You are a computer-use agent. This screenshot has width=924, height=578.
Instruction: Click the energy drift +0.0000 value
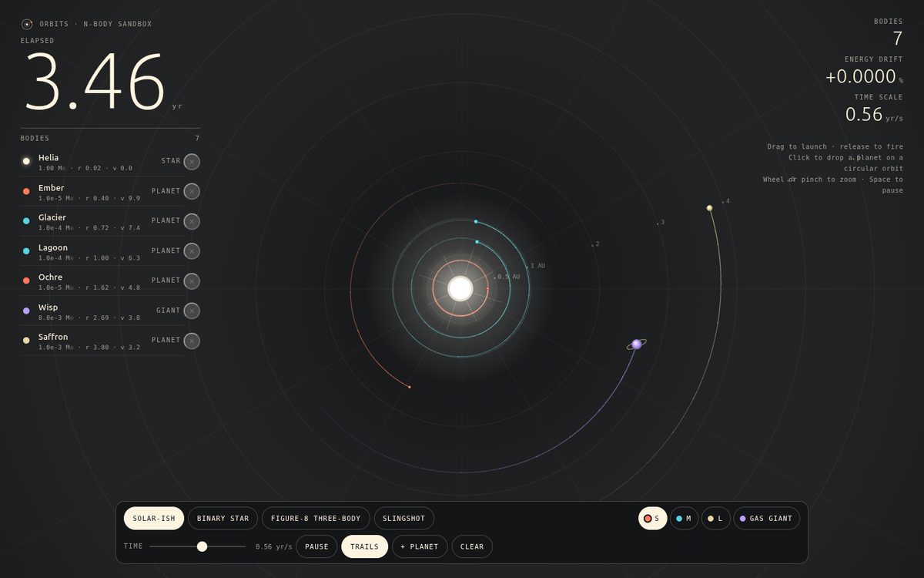[861, 77]
